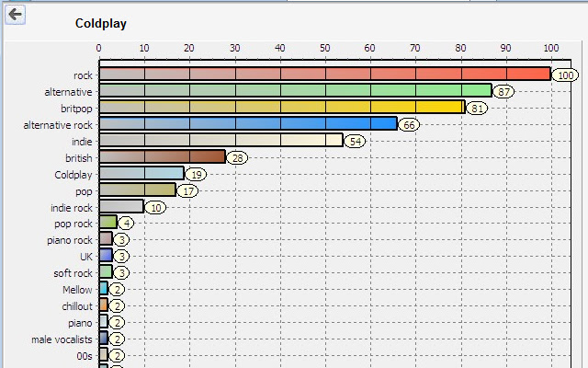Click the axis tick label 50
588x368 pixels.
point(324,48)
